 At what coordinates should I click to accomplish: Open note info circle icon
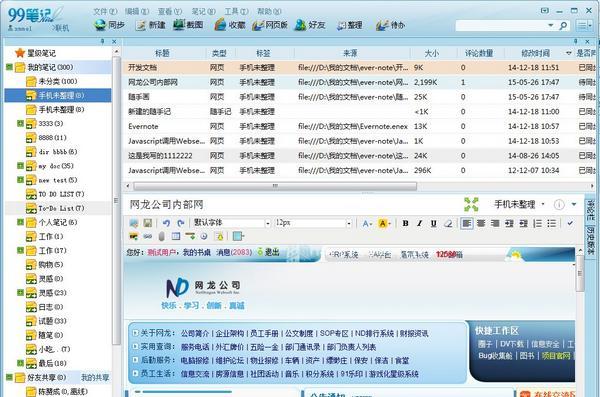[x=559, y=205]
